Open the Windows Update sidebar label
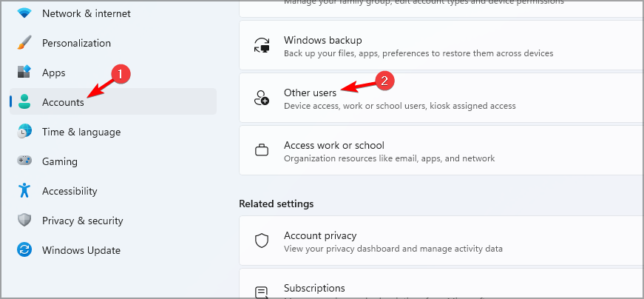644x299 pixels. (81, 250)
